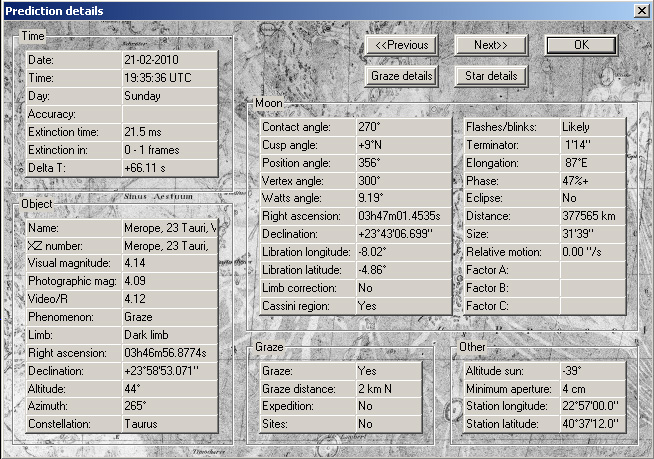Image resolution: width=654 pixels, height=459 pixels.
Task: Select Moon declination +23°43'06.699"
Action: click(x=404, y=234)
